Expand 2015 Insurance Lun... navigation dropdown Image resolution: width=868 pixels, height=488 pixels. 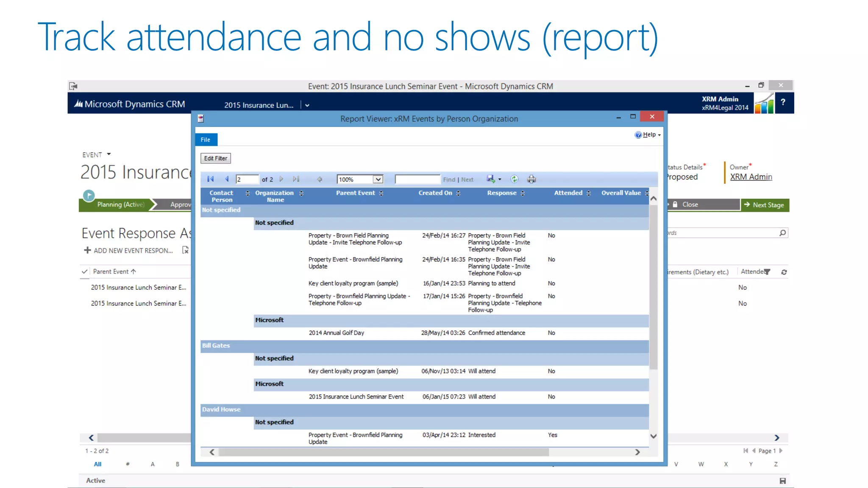(x=307, y=105)
